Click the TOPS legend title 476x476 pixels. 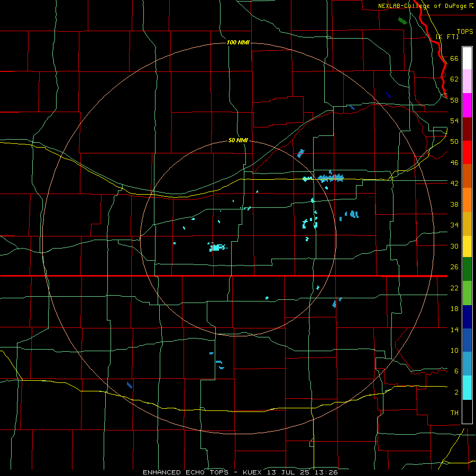click(x=465, y=31)
